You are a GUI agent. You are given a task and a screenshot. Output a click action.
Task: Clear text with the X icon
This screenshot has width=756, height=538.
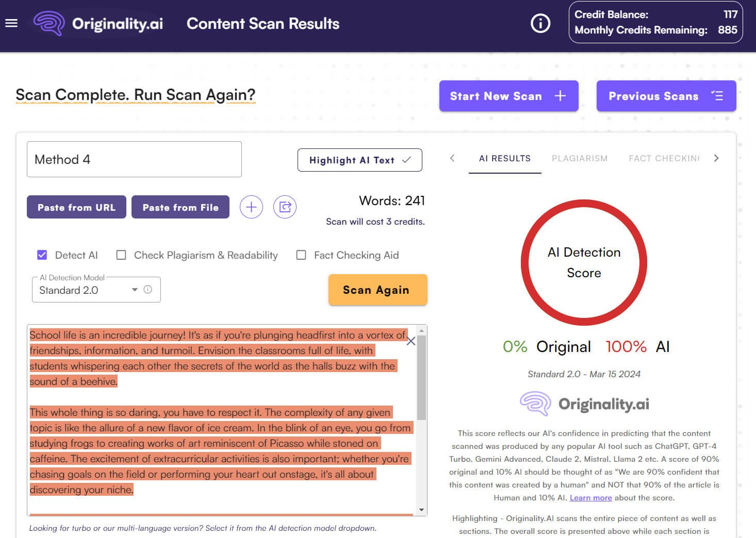tap(410, 341)
